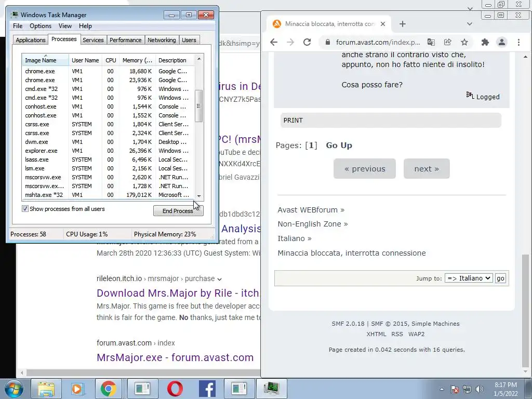This screenshot has width=532, height=399.
Task: Sort processes by CPU column
Action: click(111, 60)
